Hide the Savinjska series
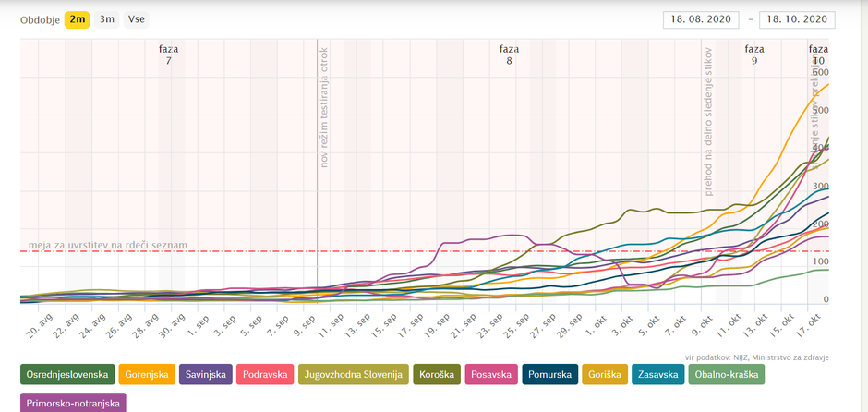 (x=204, y=374)
